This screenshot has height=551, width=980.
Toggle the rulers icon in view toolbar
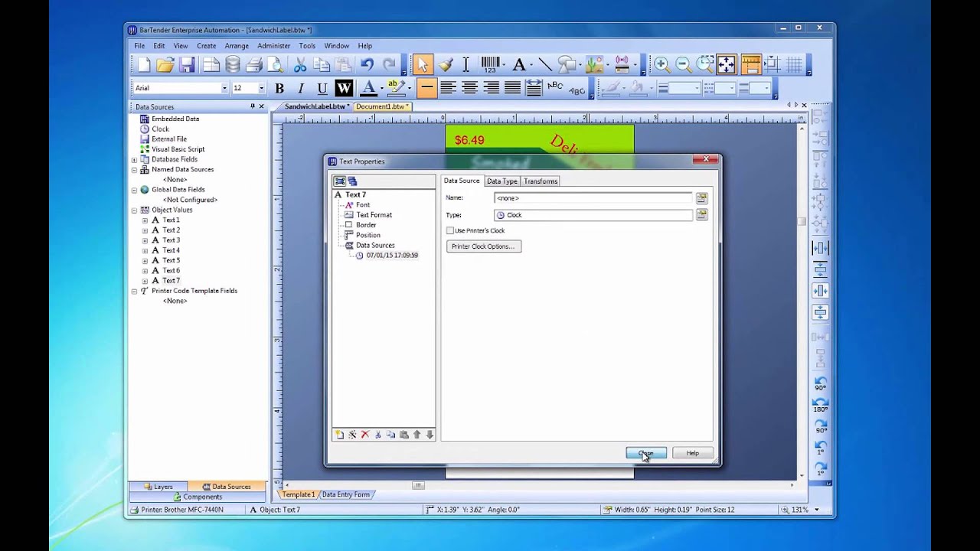pos(750,66)
